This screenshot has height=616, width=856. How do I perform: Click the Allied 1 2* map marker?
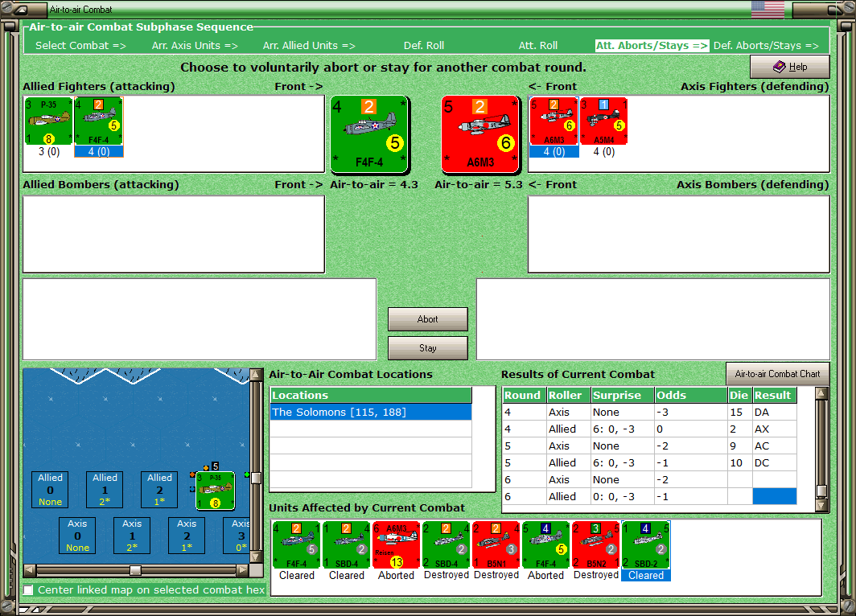[x=105, y=490]
